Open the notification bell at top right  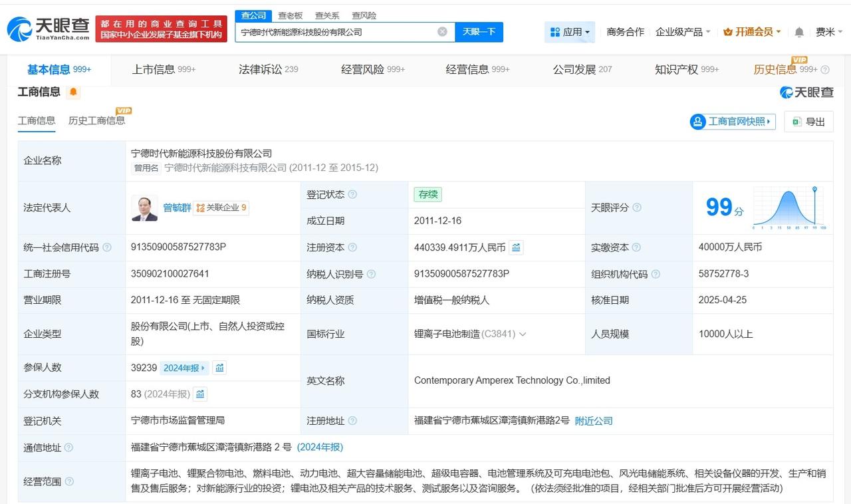[x=798, y=31]
